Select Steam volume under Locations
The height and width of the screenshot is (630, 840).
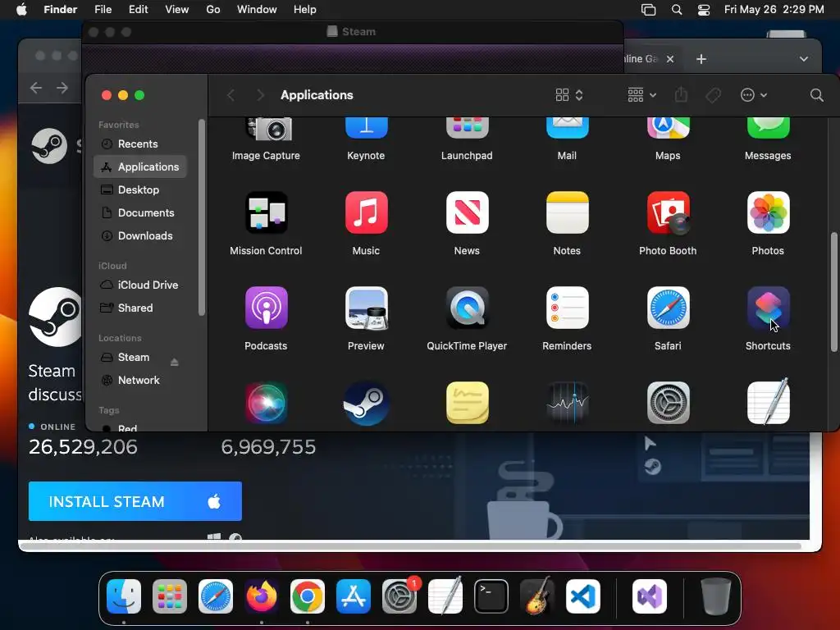134,358
